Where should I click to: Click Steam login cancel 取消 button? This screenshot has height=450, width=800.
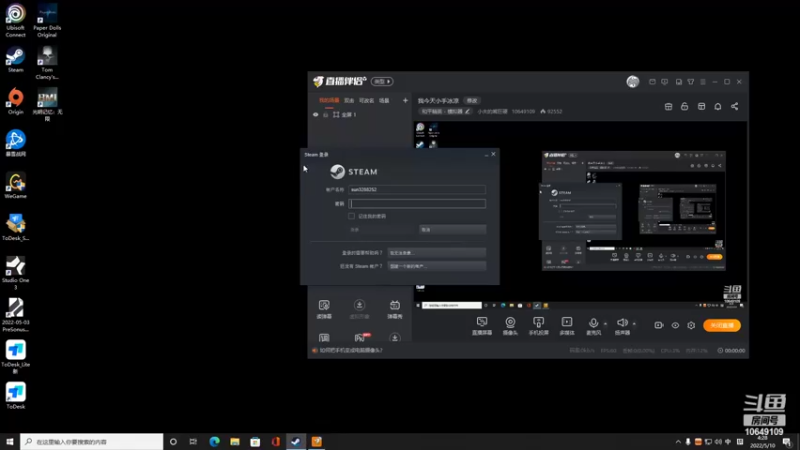coord(453,230)
